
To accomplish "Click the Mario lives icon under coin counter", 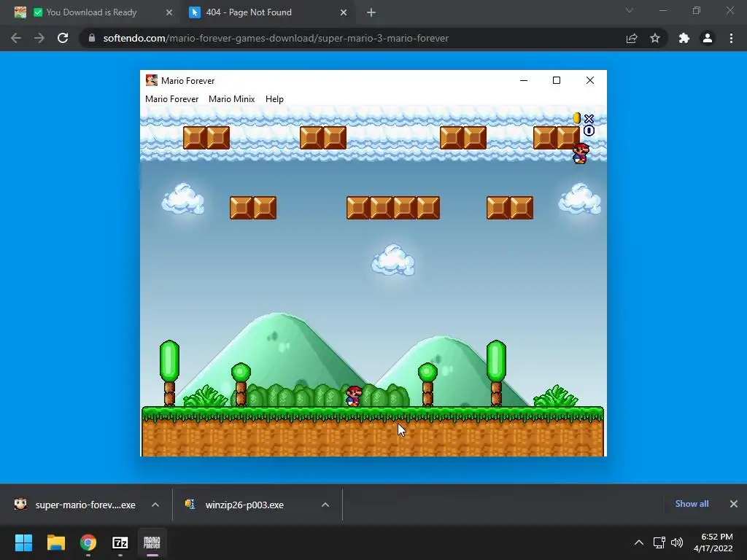I will (x=581, y=153).
